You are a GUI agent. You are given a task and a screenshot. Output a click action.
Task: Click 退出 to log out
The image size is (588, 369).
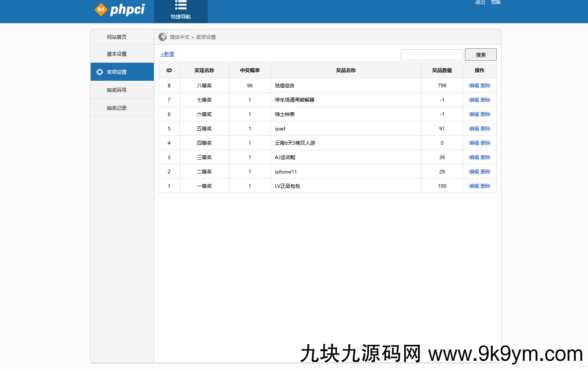[479, 2]
